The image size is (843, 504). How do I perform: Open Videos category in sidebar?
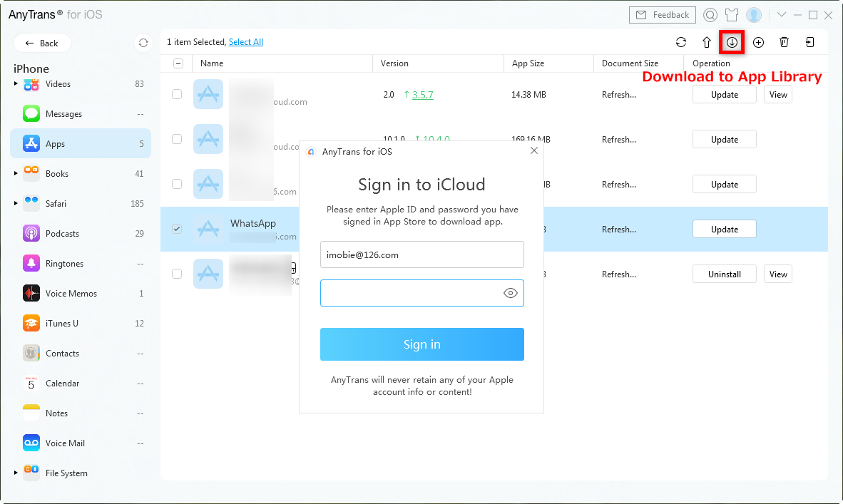(81, 84)
